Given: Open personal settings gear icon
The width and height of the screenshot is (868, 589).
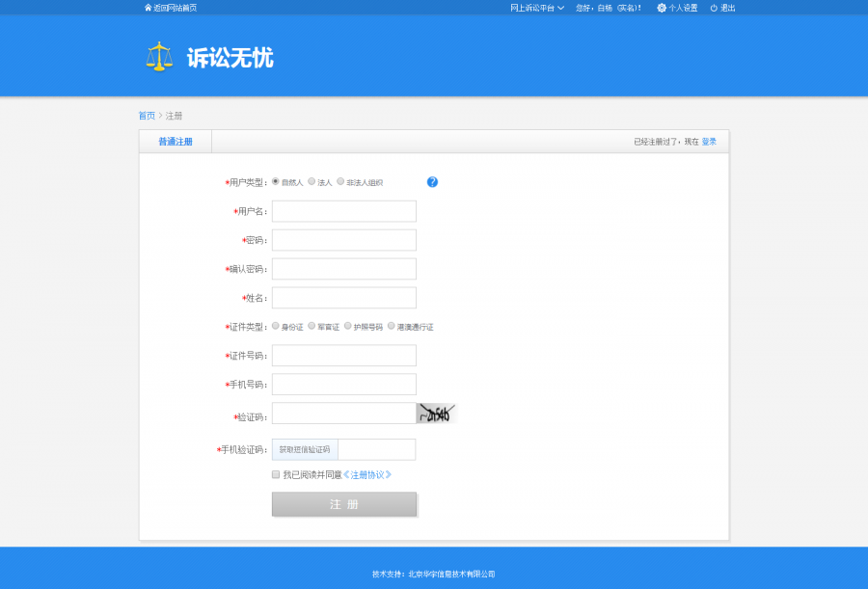Looking at the screenshot, I should tap(662, 8).
